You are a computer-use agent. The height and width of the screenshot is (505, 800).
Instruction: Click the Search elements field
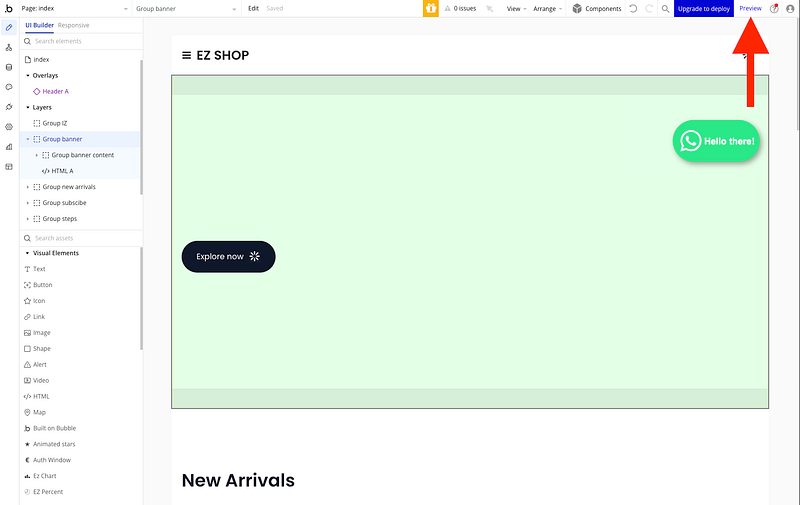[80, 41]
